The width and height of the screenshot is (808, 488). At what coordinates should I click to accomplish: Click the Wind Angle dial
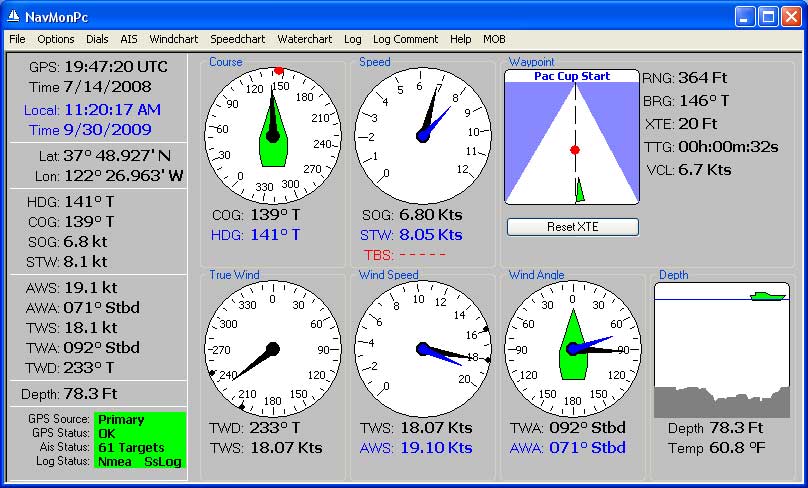pyautogui.click(x=573, y=349)
